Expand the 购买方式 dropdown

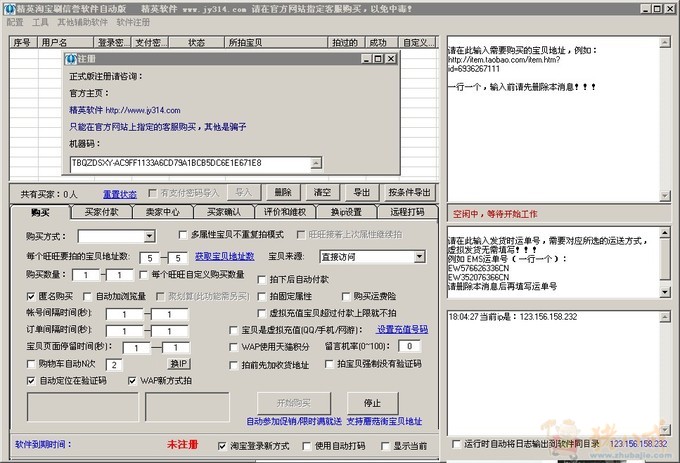point(149,236)
